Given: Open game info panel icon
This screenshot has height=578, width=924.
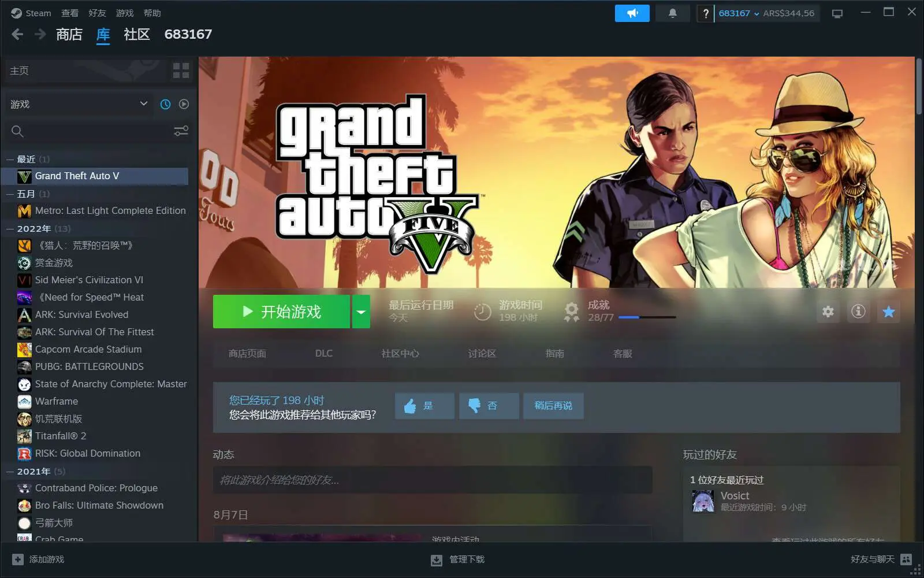Looking at the screenshot, I should pyautogui.click(x=858, y=312).
